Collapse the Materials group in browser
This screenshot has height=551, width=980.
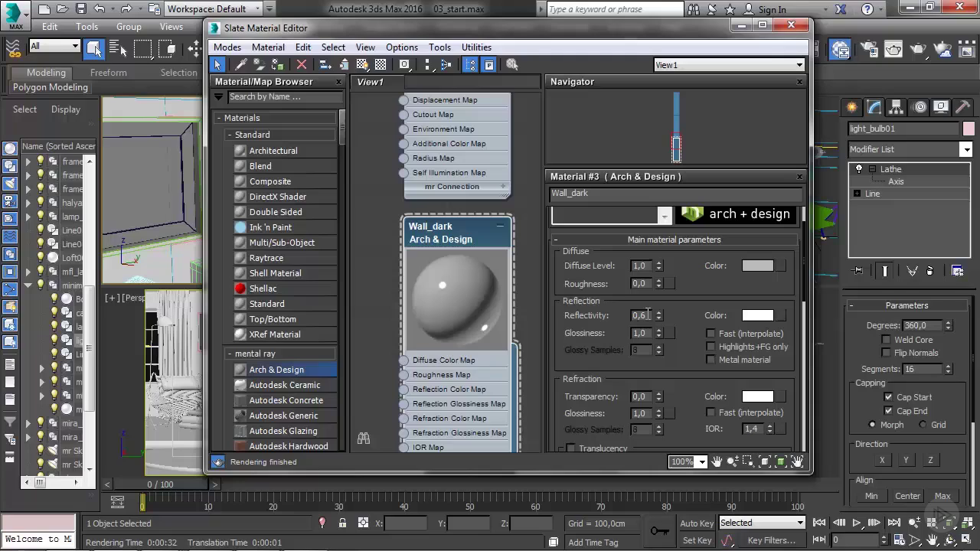[219, 118]
